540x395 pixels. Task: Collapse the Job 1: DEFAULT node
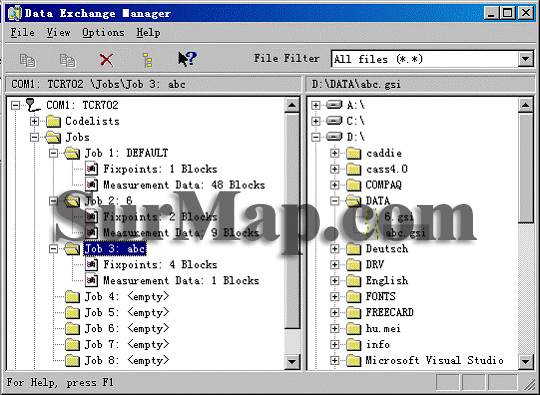point(53,153)
